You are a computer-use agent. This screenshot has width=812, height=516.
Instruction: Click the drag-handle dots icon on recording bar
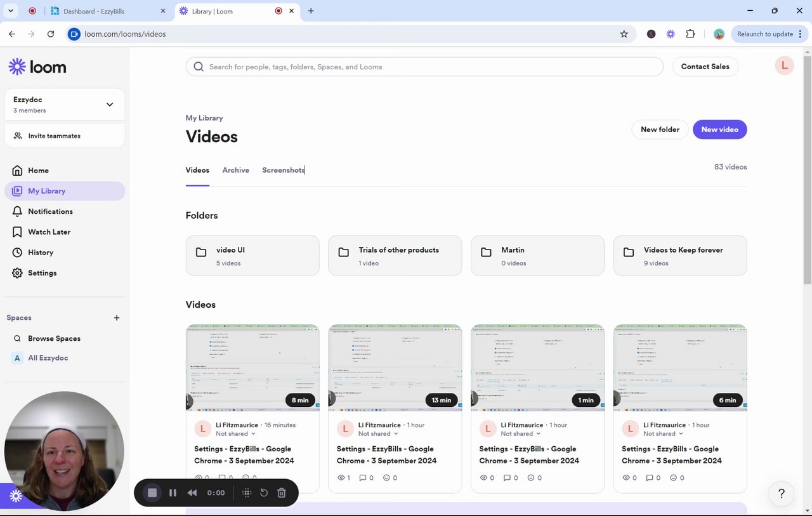[247, 493]
